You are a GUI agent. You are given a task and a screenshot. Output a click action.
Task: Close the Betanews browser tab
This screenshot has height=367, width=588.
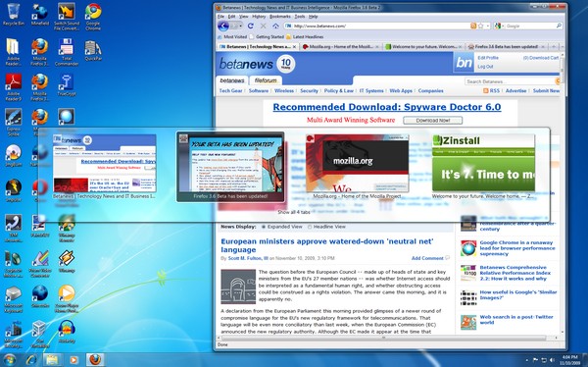[x=294, y=47]
